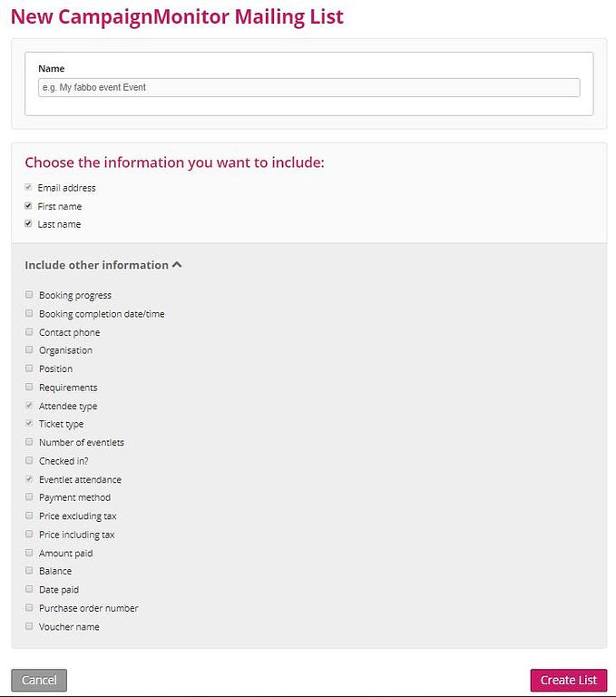Check the Contact phone box

point(29,332)
